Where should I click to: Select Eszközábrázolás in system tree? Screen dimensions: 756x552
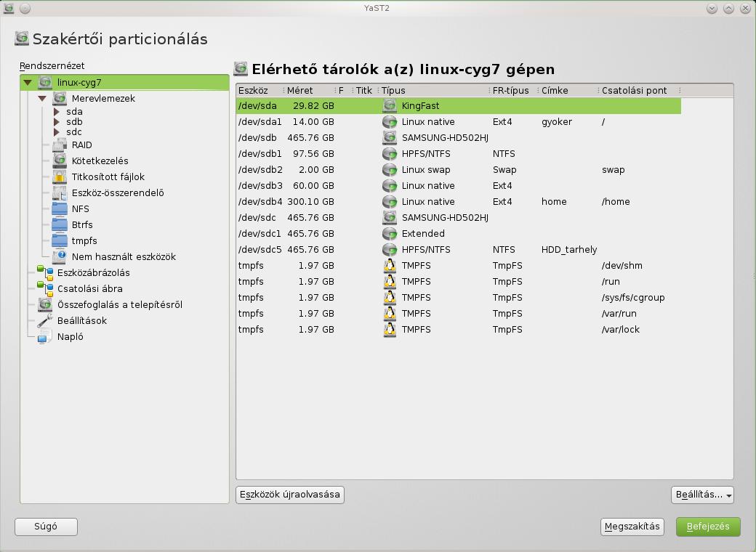click(94, 272)
